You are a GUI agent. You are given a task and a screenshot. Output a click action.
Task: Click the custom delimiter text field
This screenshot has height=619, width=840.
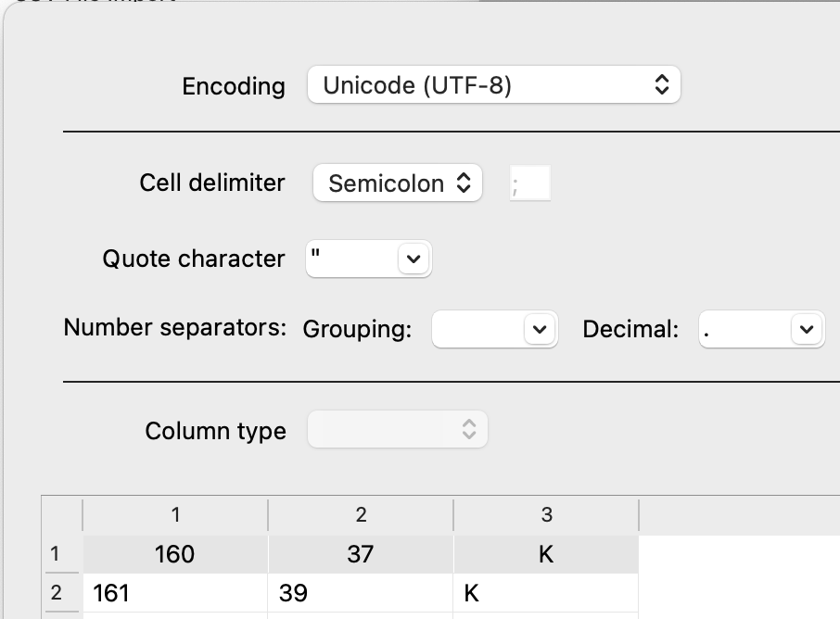tap(529, 183)
